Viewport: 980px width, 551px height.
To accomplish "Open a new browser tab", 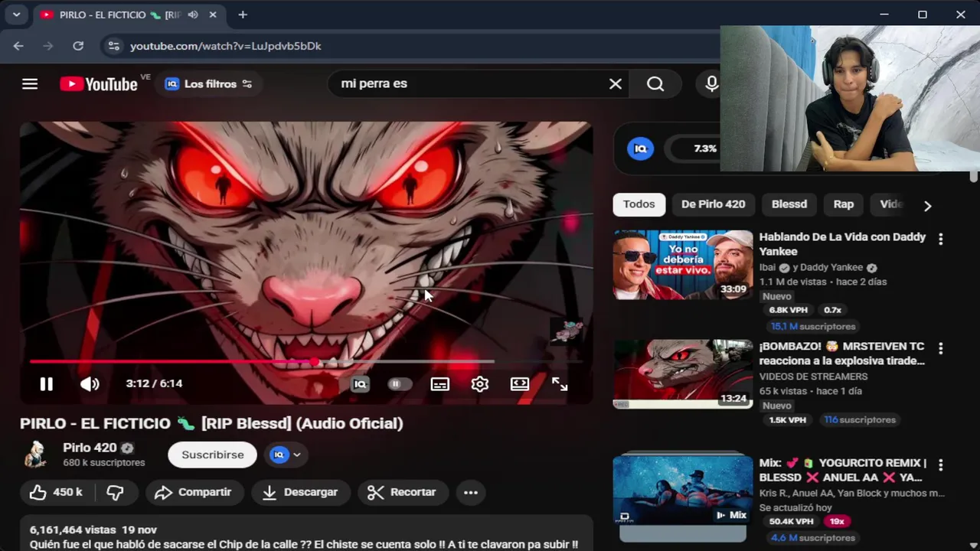I will click(243, 15).
